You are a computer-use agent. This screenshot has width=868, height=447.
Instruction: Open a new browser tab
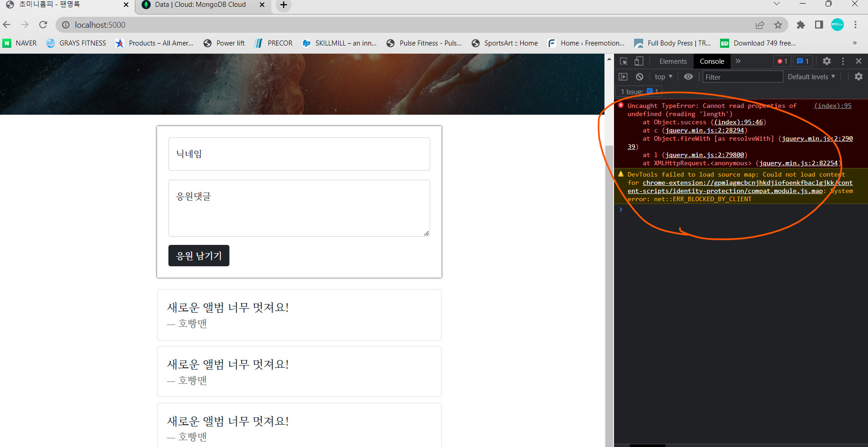pyautogui.click(x=284, y=5)
